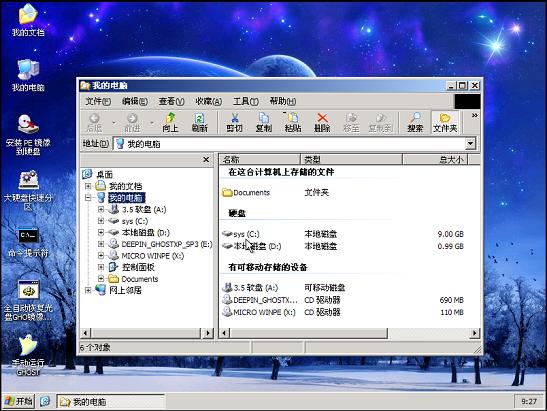Click the address field showing 我的电脑
Screen dimensions: 547x411
290,144
